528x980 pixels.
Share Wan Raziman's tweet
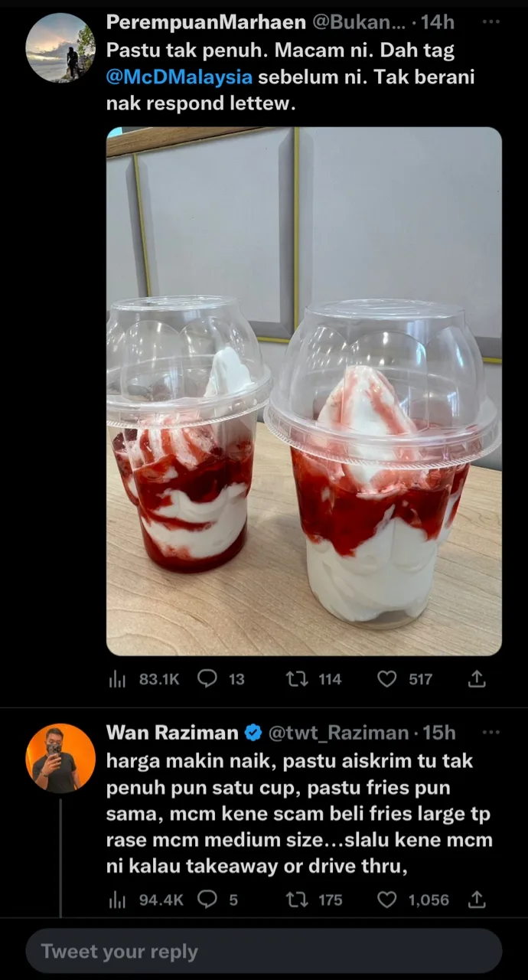coord(477,900)
